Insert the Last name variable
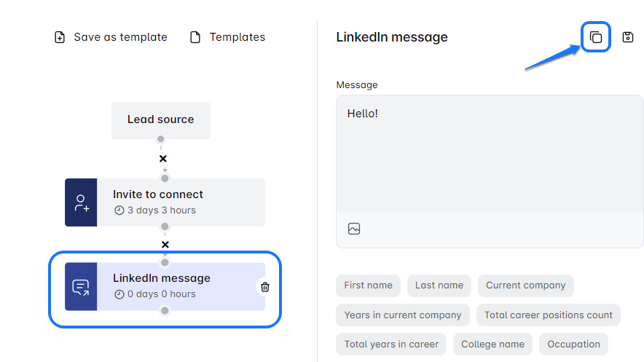This screenshot has width=644, height=362. [439, 286]
